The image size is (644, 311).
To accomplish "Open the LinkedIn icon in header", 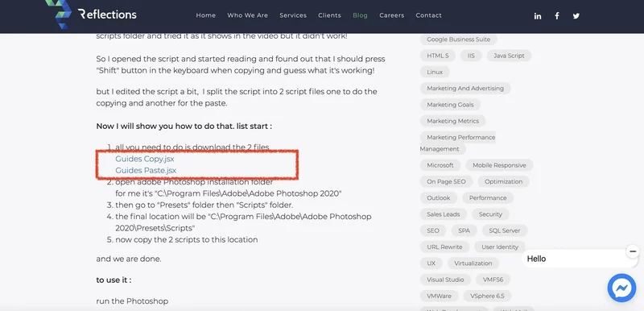I will 538,16.
